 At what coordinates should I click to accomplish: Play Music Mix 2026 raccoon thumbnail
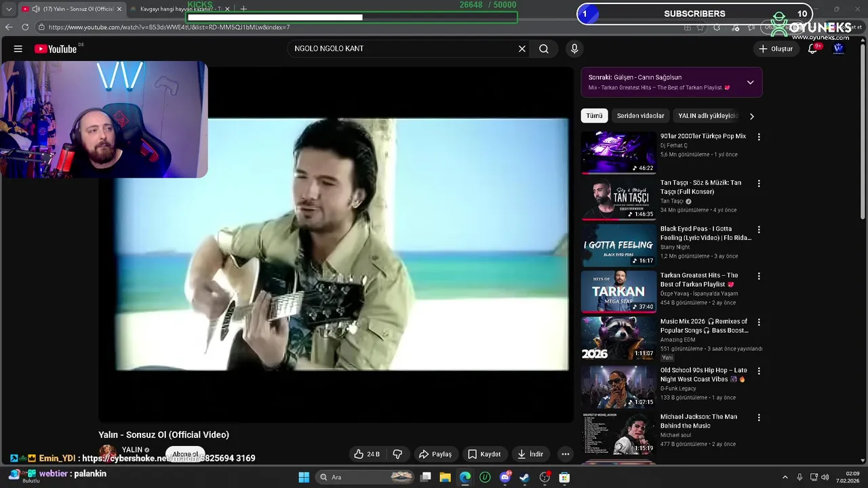click(618, 338)
